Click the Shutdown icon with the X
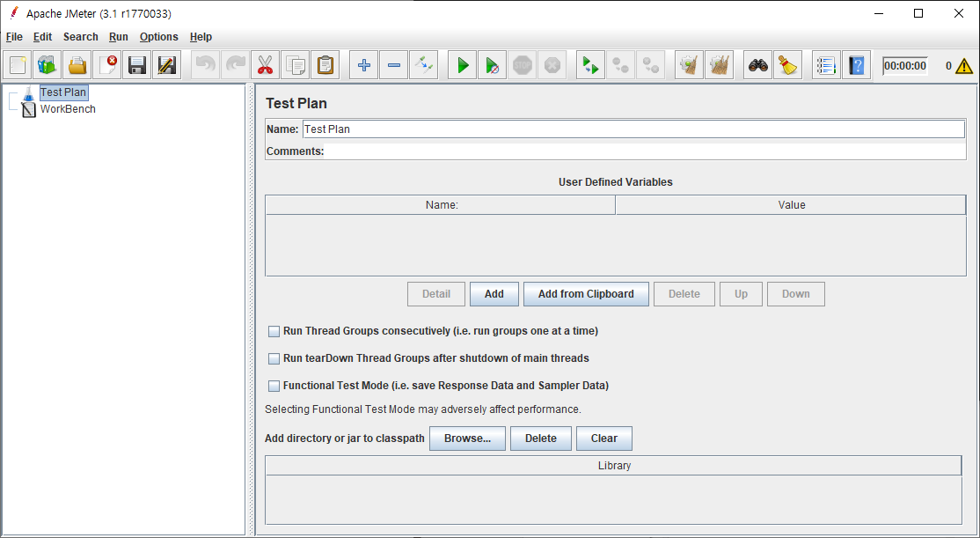This screenshot has width=980, height=538. click(552, 65)
